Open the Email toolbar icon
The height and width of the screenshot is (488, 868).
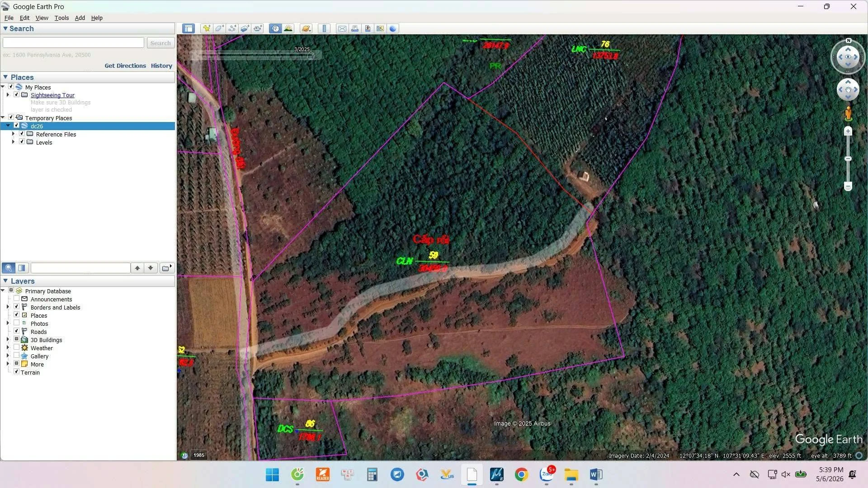click(342, 28)
